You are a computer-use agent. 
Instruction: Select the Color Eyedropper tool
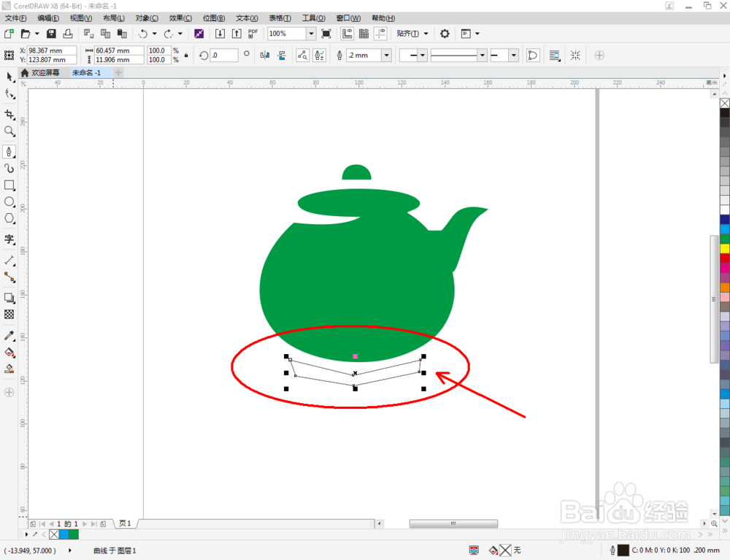coord(9,336)
